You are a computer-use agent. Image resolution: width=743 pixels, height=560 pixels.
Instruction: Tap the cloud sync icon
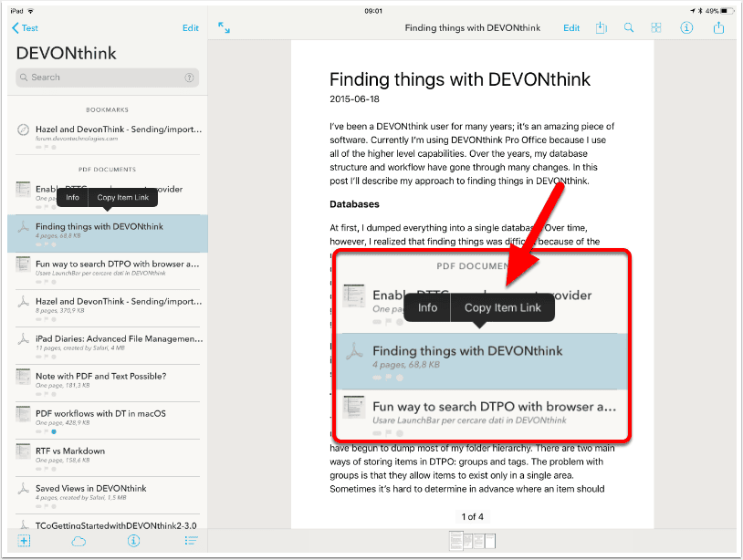click(78, 541)
